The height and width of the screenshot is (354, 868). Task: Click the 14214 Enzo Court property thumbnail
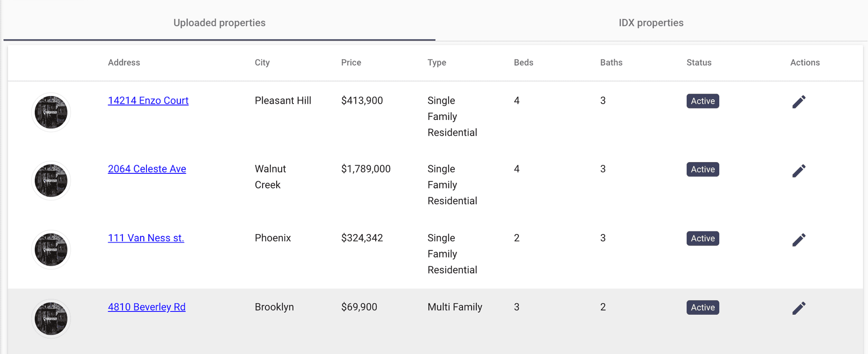point(51,112)
